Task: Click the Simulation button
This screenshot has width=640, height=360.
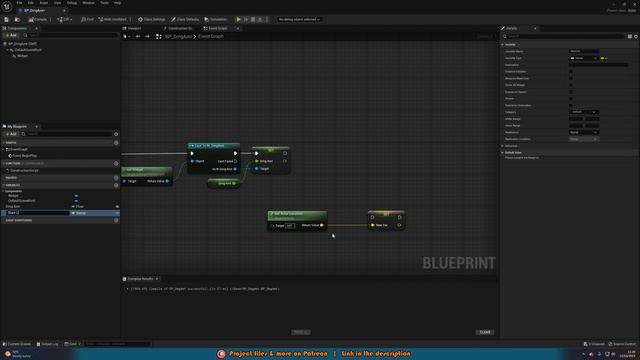Action: 216,19
